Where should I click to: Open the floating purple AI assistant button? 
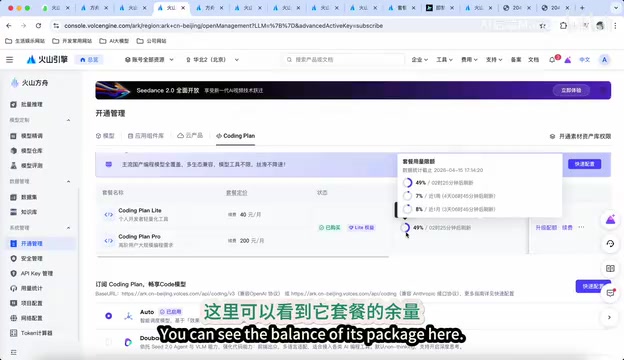tap(610, 219)
